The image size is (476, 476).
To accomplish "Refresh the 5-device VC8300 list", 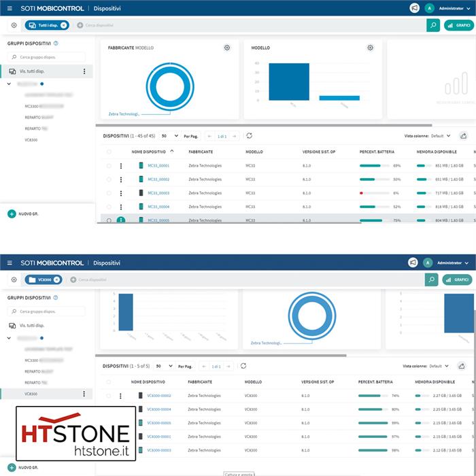I will click(x=243, y=366).
